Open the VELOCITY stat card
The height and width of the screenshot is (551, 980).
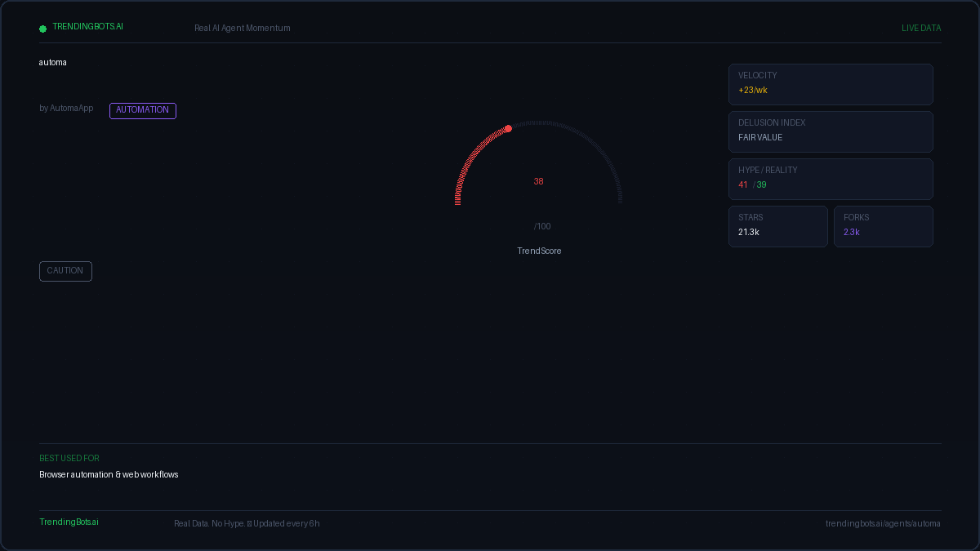831,84
